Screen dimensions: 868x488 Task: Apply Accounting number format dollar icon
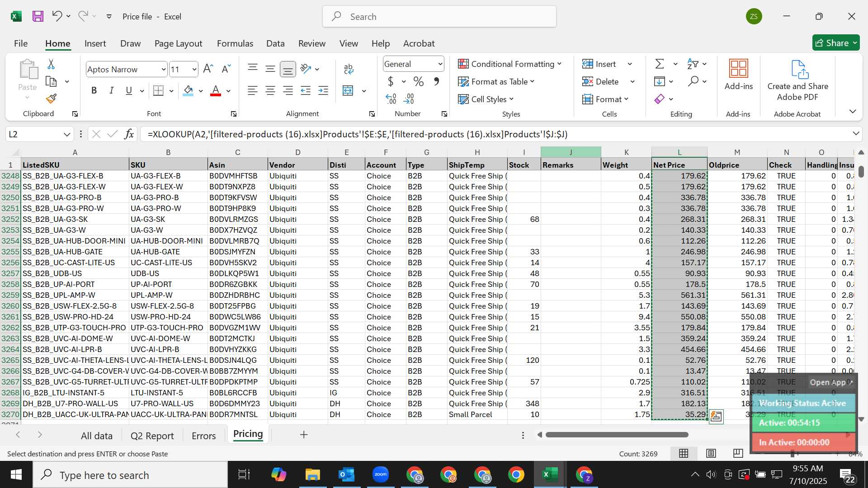(391, 81)
